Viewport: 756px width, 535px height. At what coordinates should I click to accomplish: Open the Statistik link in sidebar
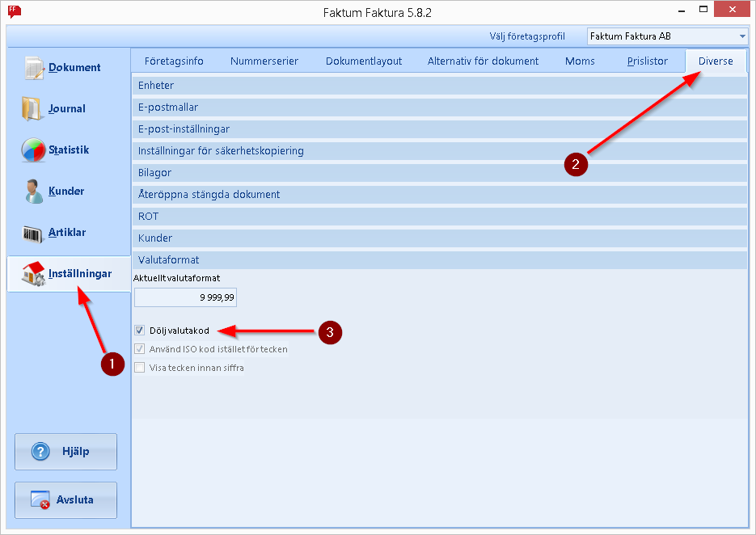pos(69,150)
